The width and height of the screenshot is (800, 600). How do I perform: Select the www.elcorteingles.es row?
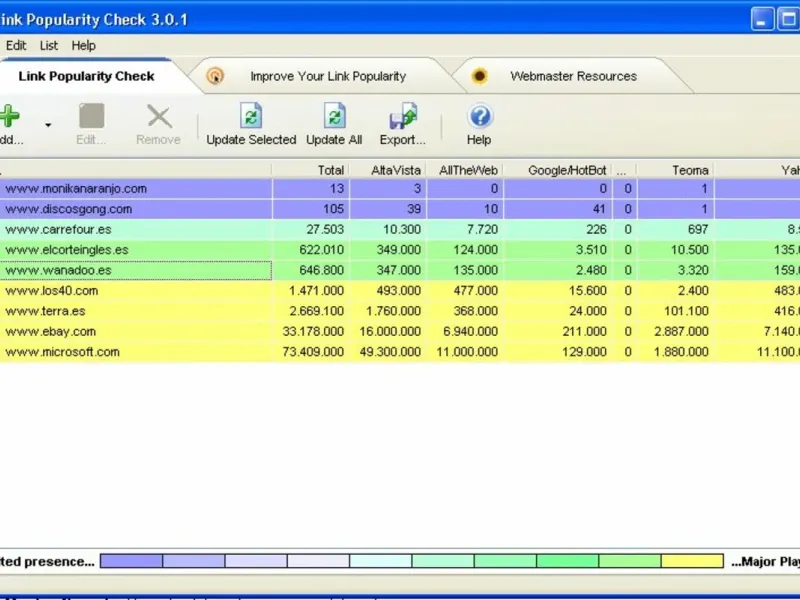[x=400, y=250]
